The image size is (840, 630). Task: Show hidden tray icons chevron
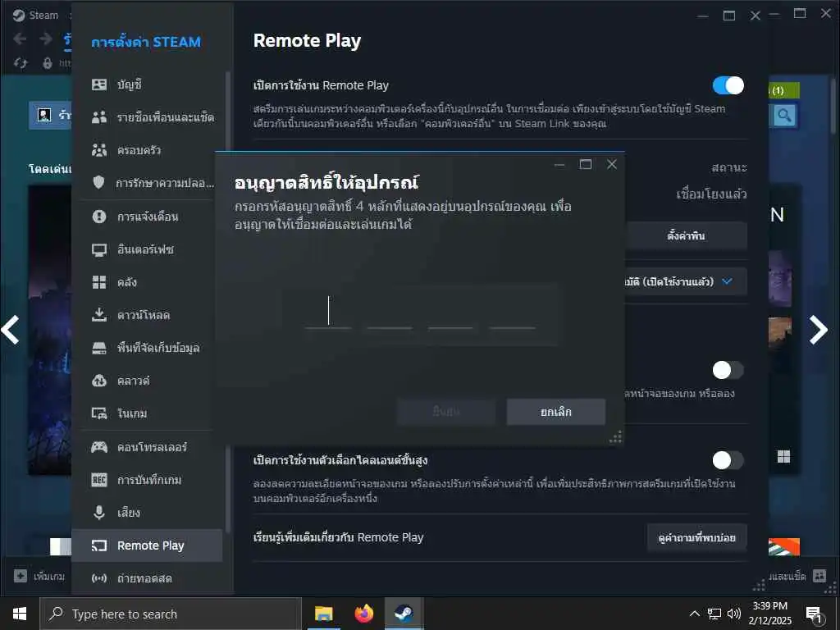point(694,614)
